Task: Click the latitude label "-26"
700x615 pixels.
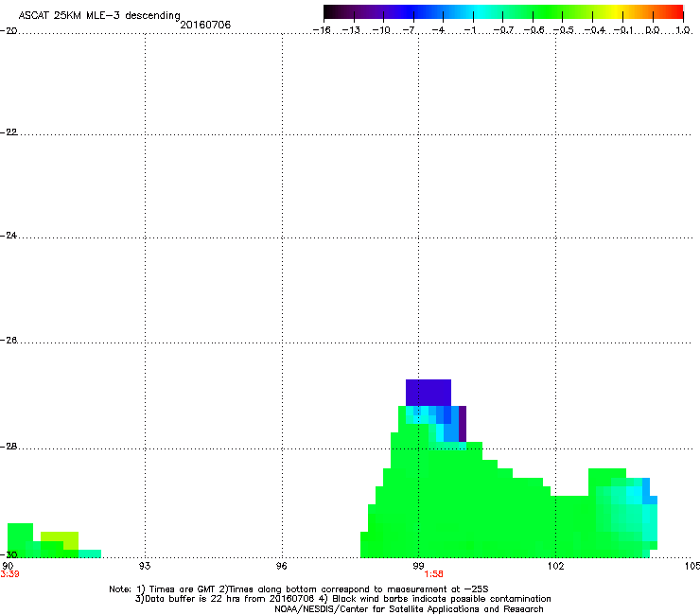Action: coord(9,341)
